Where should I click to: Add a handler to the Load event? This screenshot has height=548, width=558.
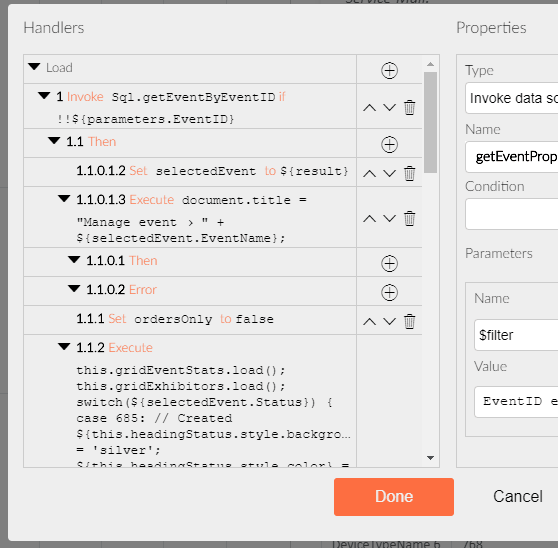click(389, 70)
